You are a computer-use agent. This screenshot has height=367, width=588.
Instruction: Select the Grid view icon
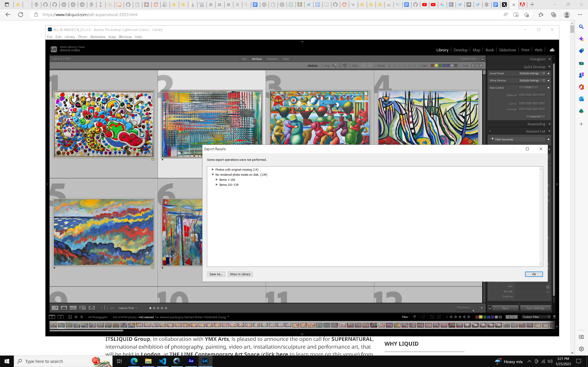point(55,308)
